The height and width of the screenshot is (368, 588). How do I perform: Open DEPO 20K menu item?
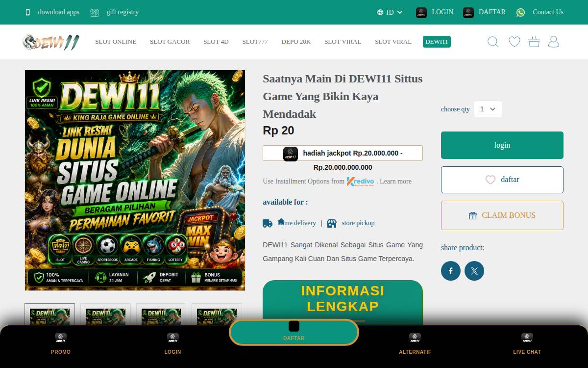296,42
